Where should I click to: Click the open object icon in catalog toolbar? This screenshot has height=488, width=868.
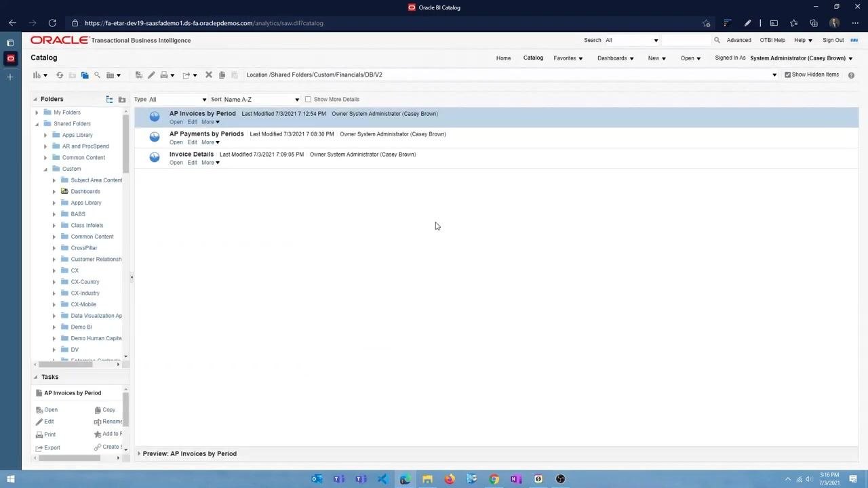(138, 75)
